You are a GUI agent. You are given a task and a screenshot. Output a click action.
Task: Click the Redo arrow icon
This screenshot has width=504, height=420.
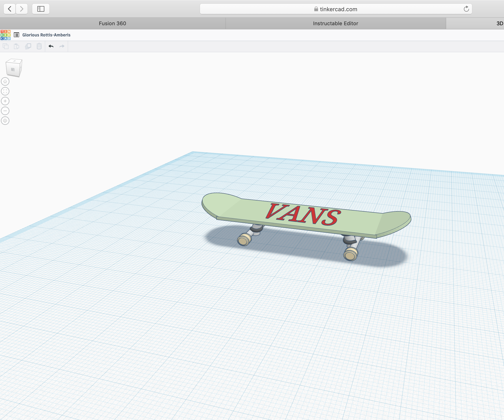pyautogui.click(x=61, y=46)
